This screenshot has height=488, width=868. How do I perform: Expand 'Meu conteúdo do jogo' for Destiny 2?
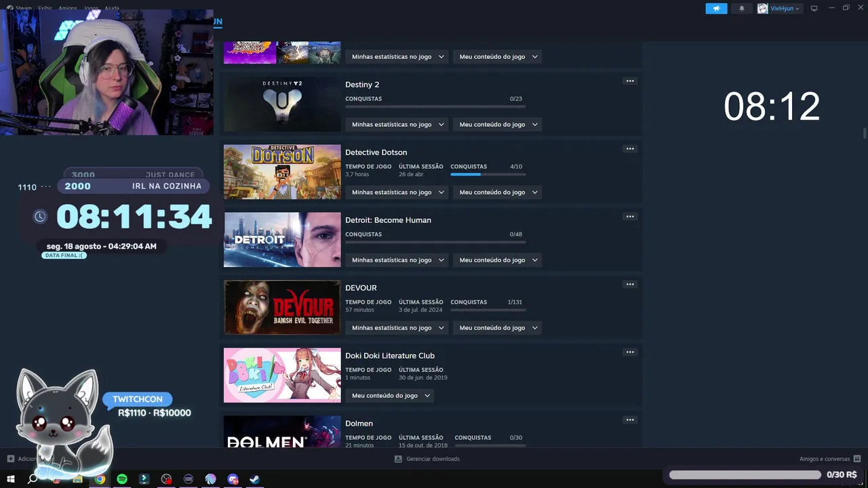pos(498,124)
